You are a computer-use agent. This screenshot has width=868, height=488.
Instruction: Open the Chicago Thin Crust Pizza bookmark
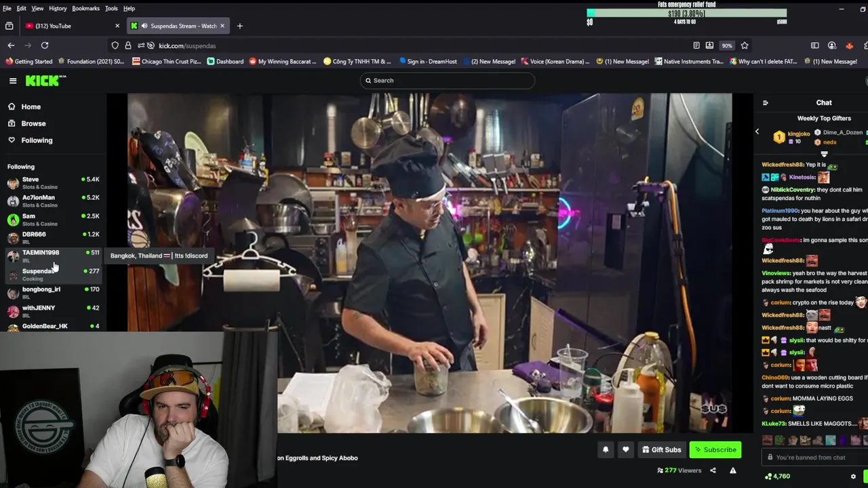pyautogui.click(x=167, y=61)
